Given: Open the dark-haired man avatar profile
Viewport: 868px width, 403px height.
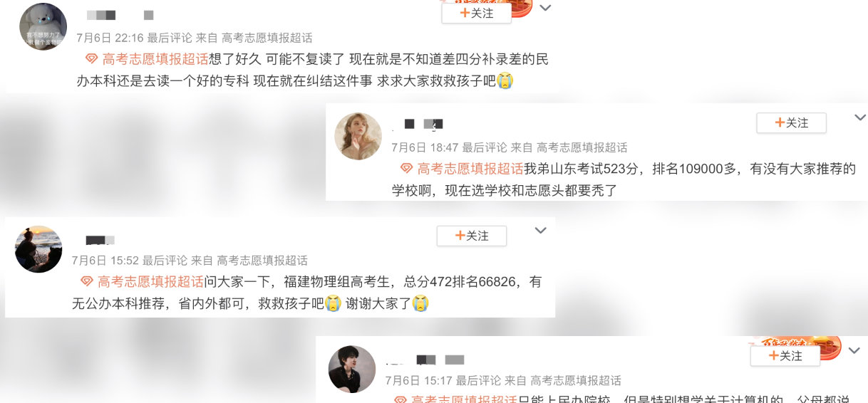Looking at the screenshot, I should coord(352,369).
